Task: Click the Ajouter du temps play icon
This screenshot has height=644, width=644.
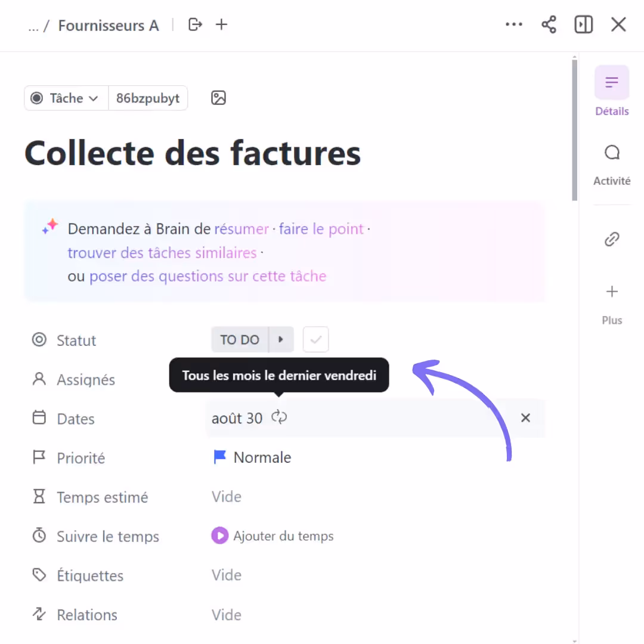Action: coord(220,535)
